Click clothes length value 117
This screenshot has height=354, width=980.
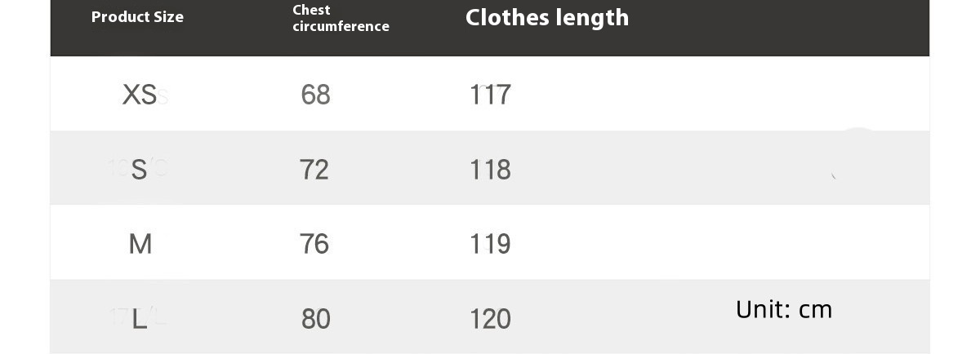point(490,95)
